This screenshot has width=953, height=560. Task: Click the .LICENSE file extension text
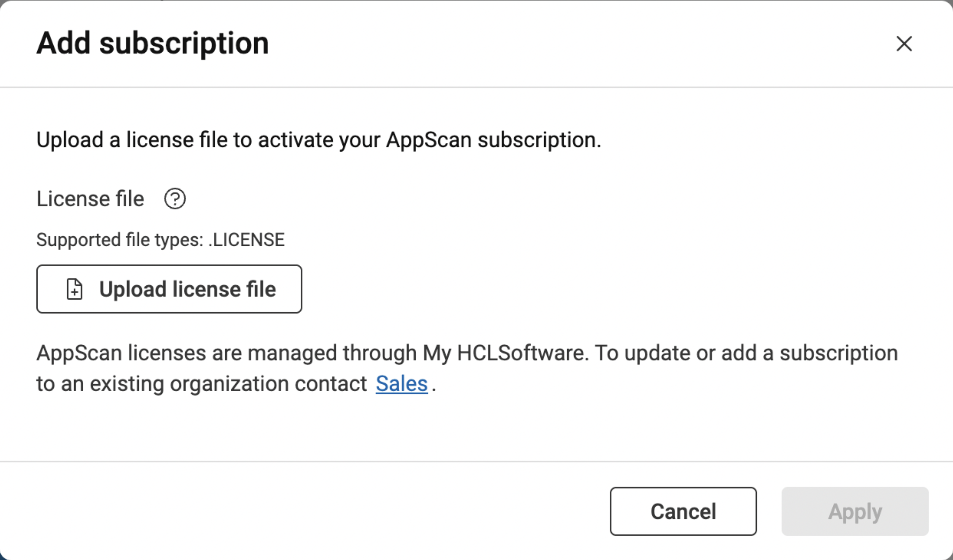[x=247, y=240]
